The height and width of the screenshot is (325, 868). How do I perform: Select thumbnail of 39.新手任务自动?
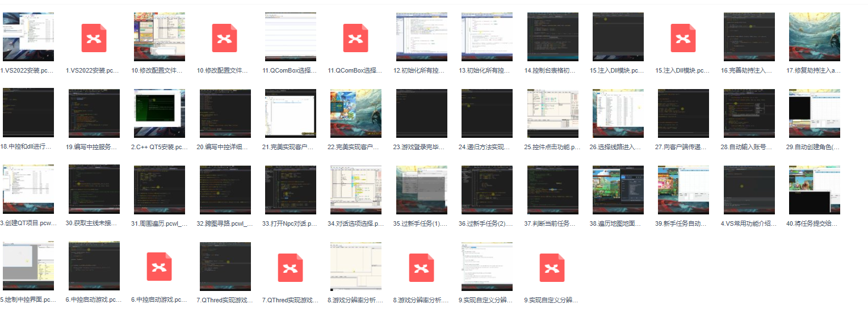[684, 189]
